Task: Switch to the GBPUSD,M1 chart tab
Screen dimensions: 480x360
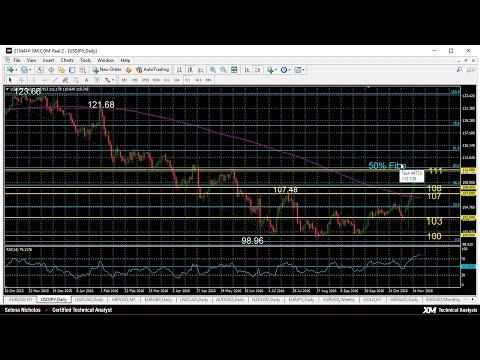Action: (124, 300)
